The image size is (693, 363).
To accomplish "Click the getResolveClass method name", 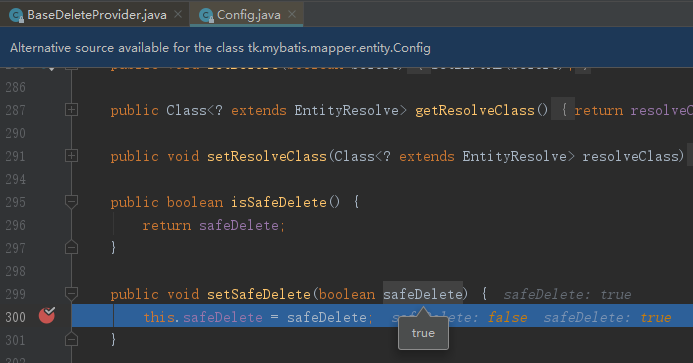I will pyautogui.click(x=475, y=111).
